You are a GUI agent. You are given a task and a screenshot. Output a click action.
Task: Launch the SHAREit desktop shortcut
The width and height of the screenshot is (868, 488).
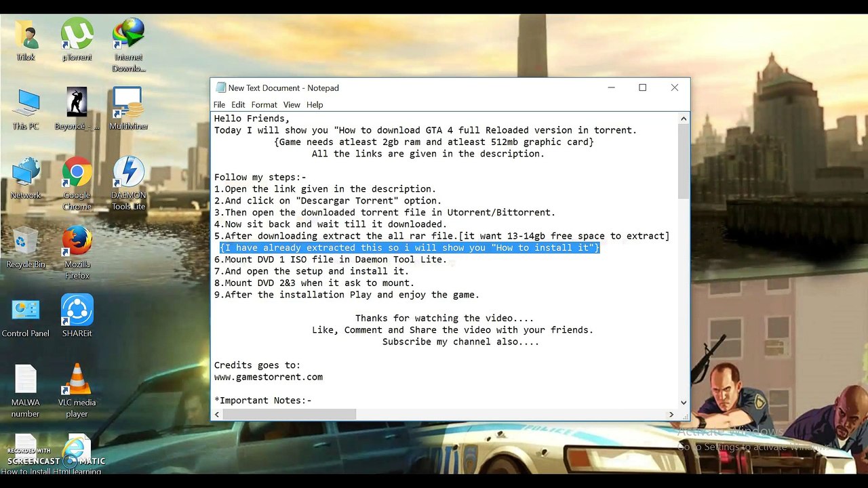click(77, 316)
